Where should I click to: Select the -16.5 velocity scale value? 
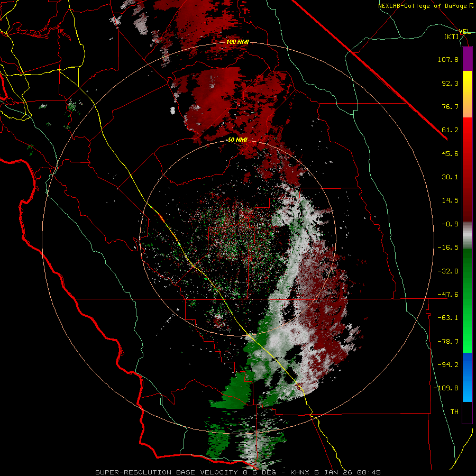(x=448, y=248)
